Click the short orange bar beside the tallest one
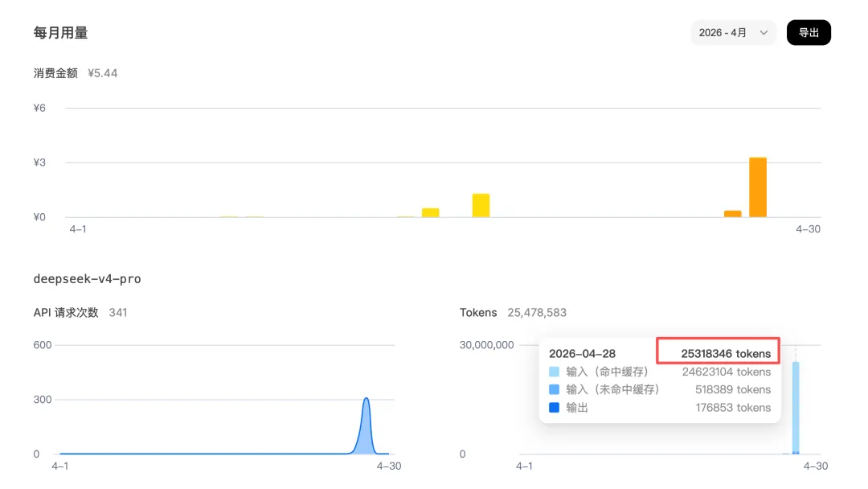Screen dimensions: 868x489 (732, 213)
